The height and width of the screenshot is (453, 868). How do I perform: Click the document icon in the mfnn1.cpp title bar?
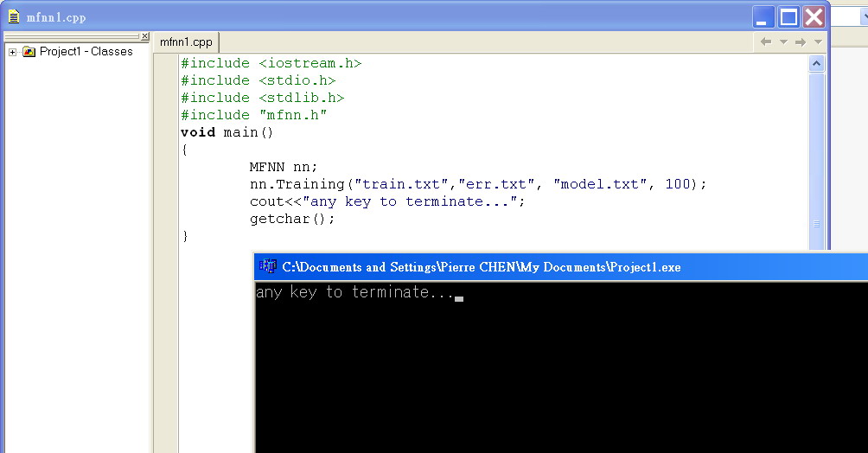(13, 16)
